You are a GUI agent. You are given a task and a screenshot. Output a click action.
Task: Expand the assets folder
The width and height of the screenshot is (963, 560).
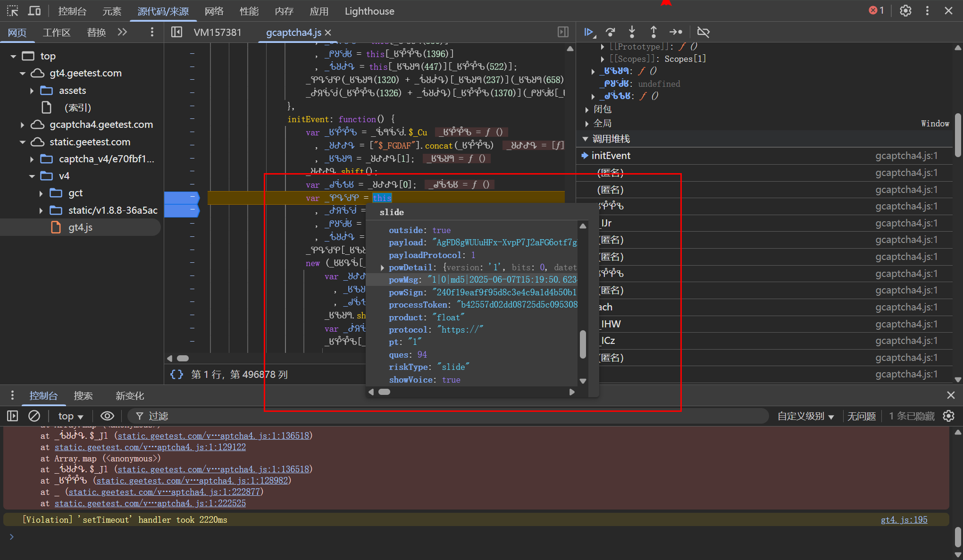tap(32, 91)
